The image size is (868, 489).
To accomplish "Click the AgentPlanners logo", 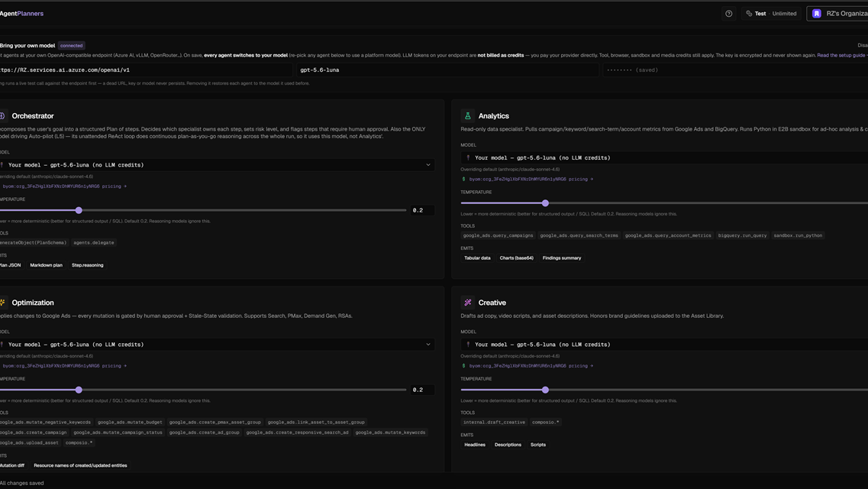I will tap(21, 13).
